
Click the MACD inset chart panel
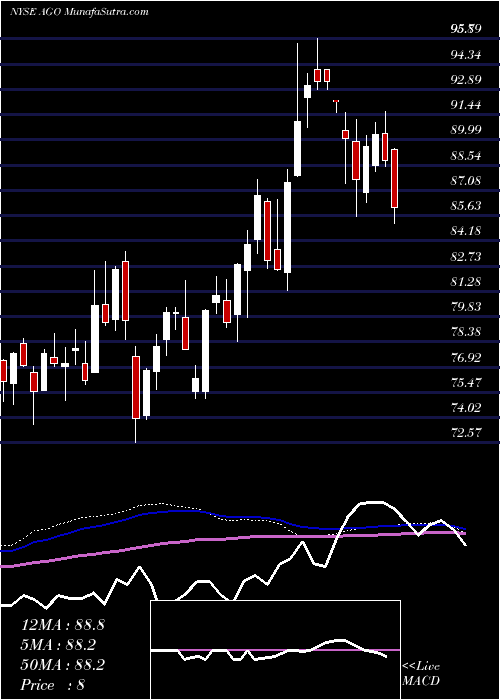(x=275, y=650)
